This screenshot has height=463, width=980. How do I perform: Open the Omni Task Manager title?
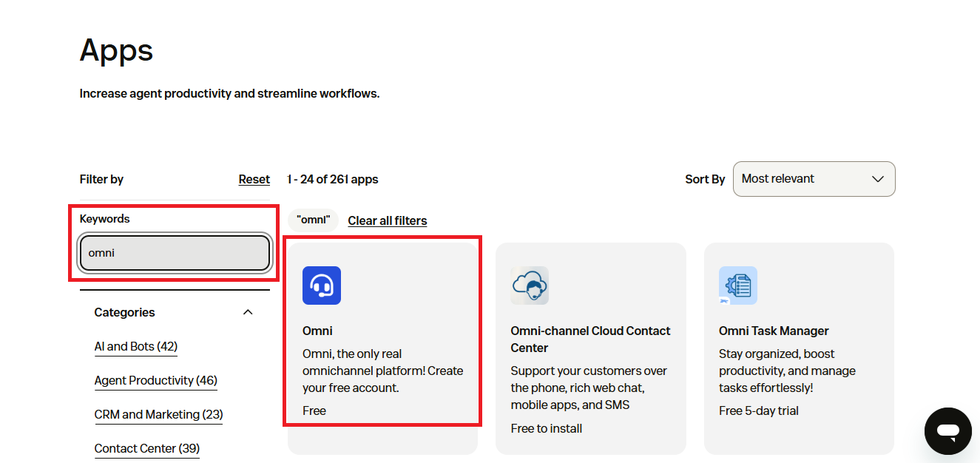coord(774,331)
